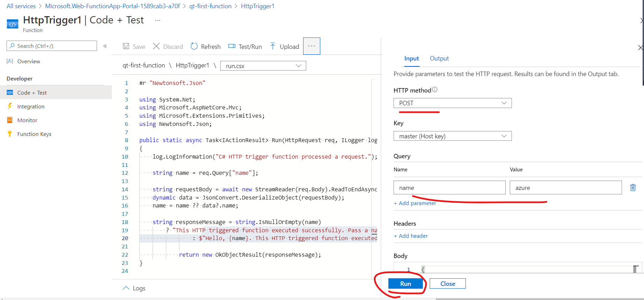Open the Microsoft.Web-FunctionApp-Portal breadcrumb
Viewport: 644px width, 300px height.
[112, 6]
